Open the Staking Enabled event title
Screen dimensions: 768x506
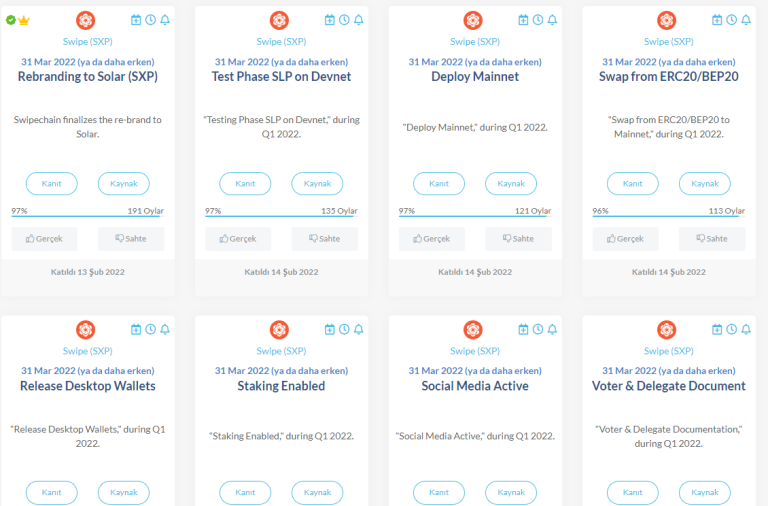(x=281, y=386)
